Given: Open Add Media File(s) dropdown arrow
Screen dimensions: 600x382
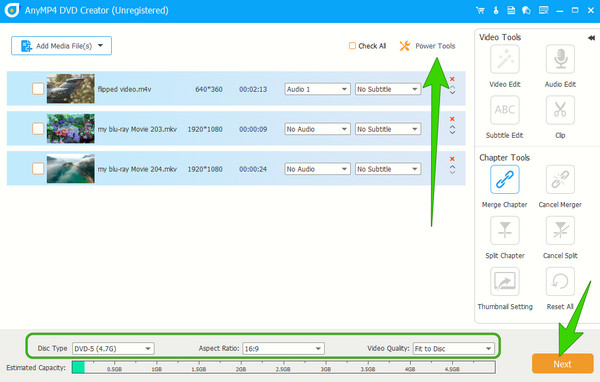Looking at the screenshot, I should tap(100, 46).
